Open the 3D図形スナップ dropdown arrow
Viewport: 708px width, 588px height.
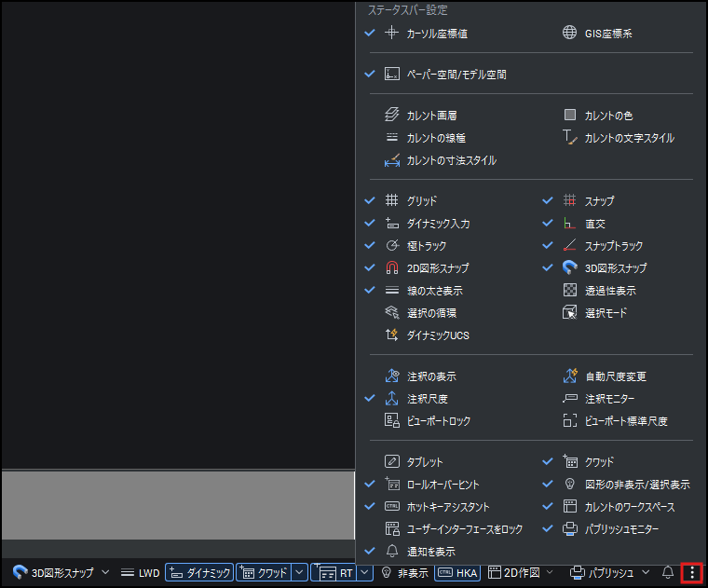(x=105, y=573)
